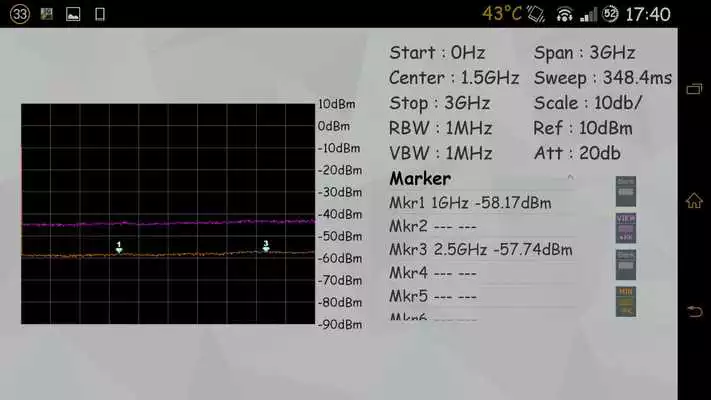Tap the orange MIN hold trace button
The image size is (711, 400).
coord(626,302)
